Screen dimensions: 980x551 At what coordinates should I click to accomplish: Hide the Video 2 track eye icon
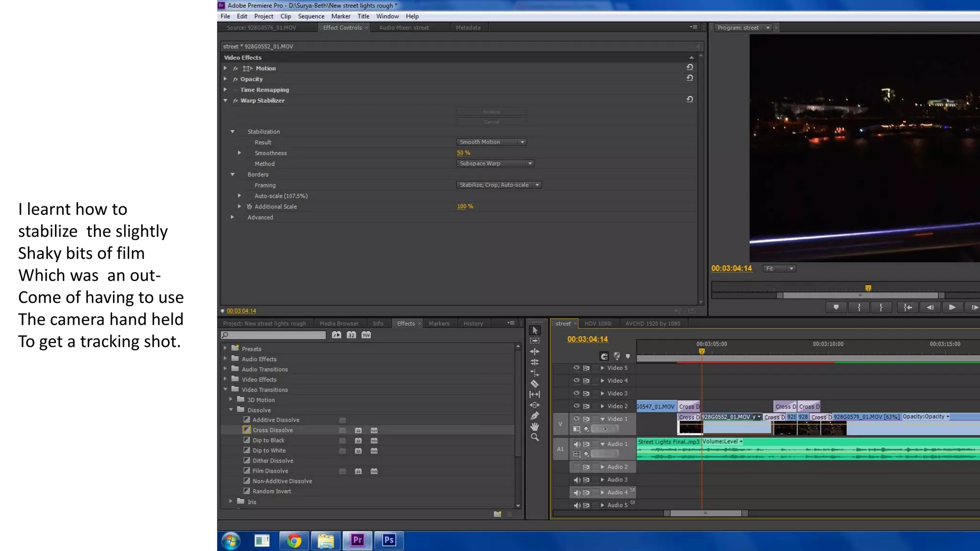pos(576,406)
